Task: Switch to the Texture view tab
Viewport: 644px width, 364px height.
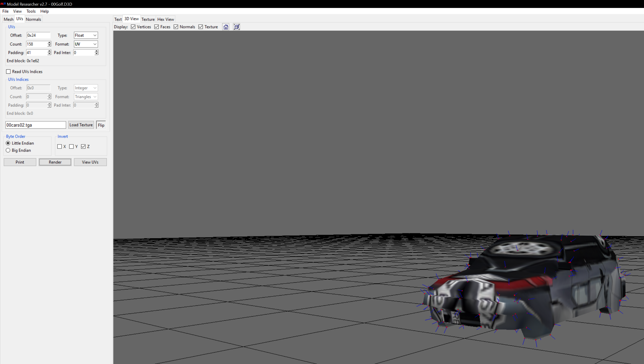Action: pos(148,19)
